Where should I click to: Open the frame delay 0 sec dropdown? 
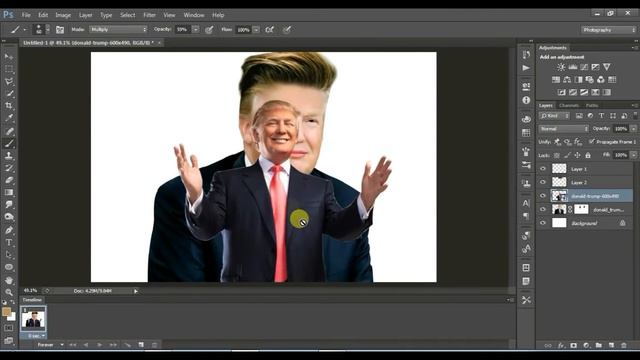[x=36, y=336]
